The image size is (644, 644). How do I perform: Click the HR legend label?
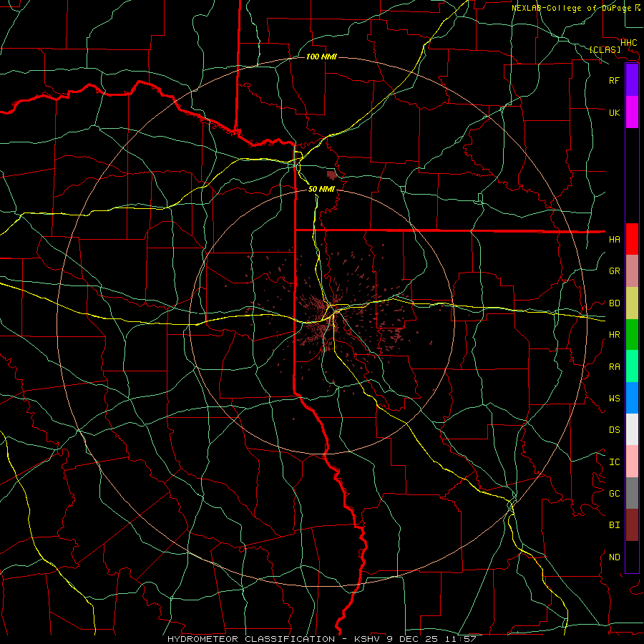point(614,335)
